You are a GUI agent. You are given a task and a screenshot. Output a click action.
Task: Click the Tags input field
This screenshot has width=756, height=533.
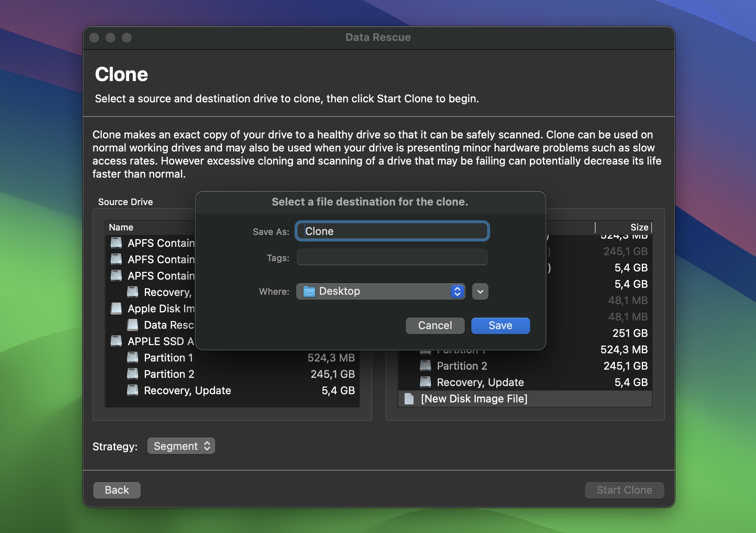[x=392, y=257]
